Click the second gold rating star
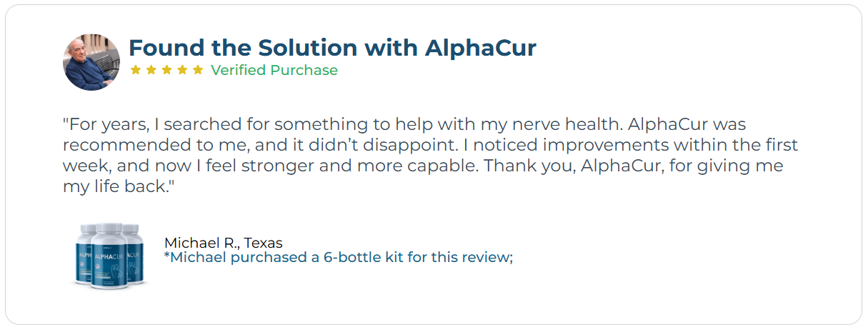 pyautogui.click(x=151, y=70)
